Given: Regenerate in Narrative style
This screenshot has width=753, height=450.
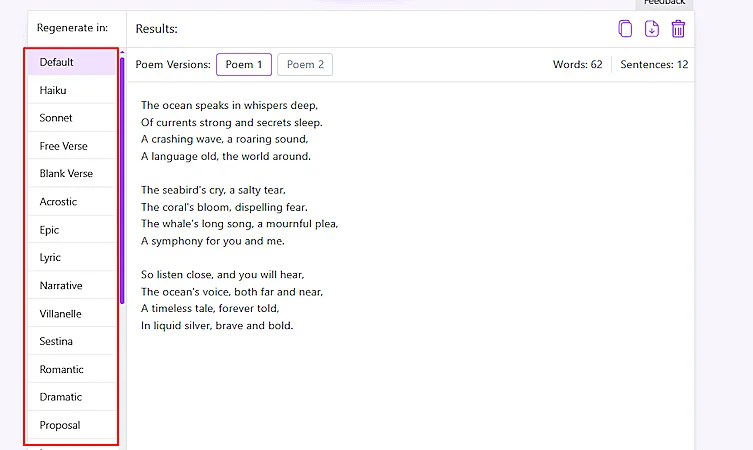Looking at the screenshot, I should [x=72, y=285].
